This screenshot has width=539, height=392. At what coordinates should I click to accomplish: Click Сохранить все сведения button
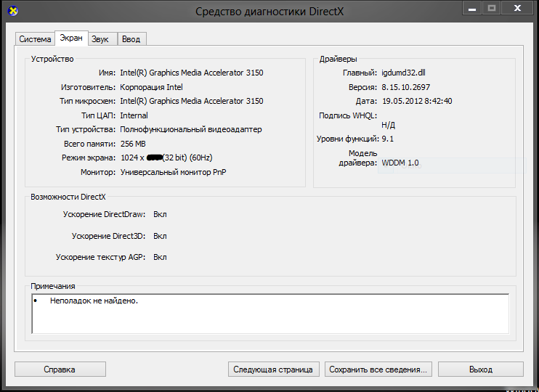(x=379, y=369)
